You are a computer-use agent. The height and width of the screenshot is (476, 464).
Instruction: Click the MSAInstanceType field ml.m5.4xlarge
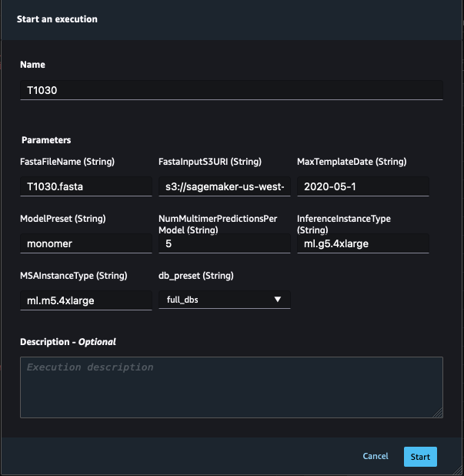pos(86,300)
